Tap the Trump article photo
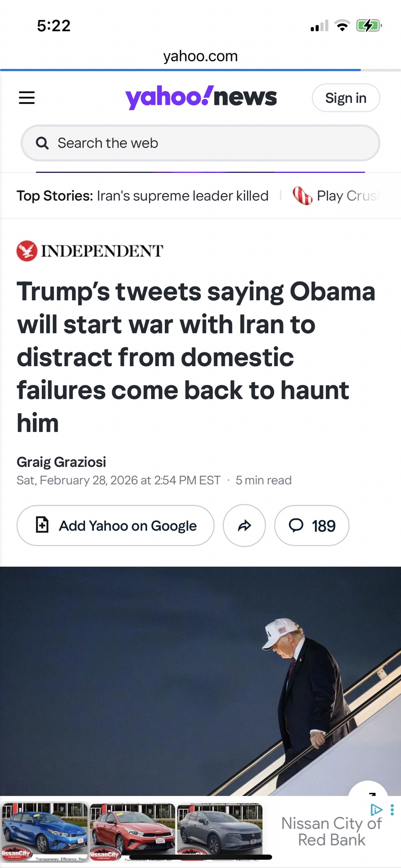 200,681
